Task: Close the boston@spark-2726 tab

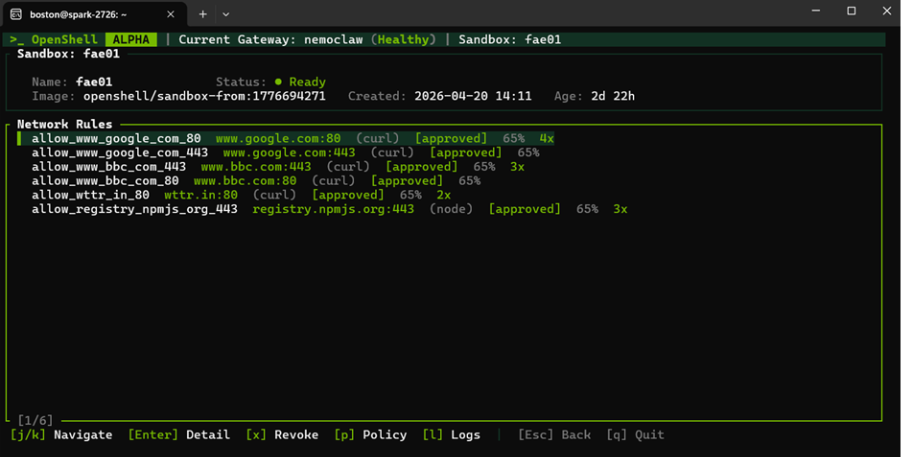Action: 171,14
